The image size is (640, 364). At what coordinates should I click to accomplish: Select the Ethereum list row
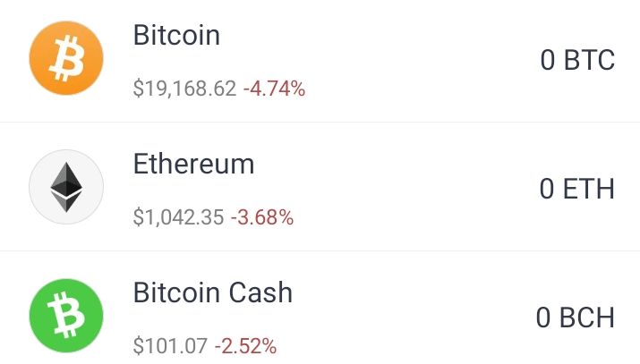320,187
